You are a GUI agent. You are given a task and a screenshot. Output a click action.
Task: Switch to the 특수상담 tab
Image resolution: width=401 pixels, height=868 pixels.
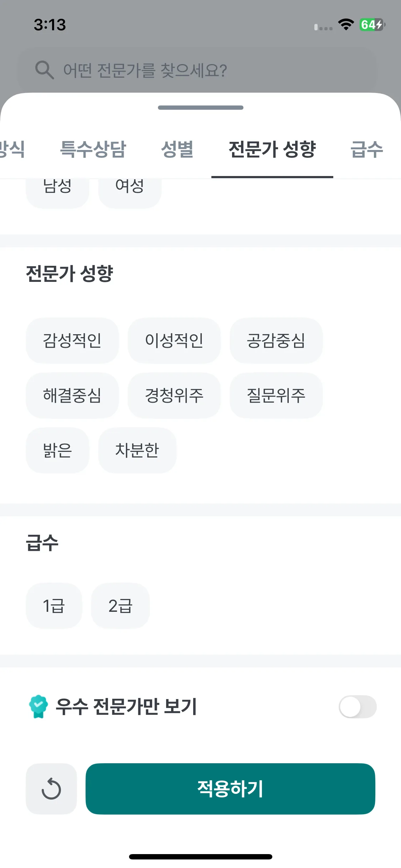click(x=93, y=149)
